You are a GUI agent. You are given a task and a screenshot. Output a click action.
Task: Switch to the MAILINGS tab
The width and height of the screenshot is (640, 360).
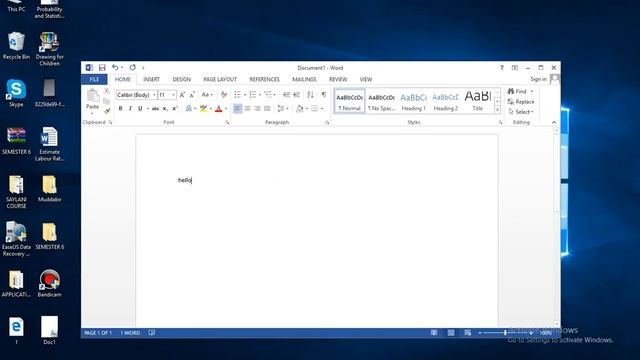click(304, 79)
